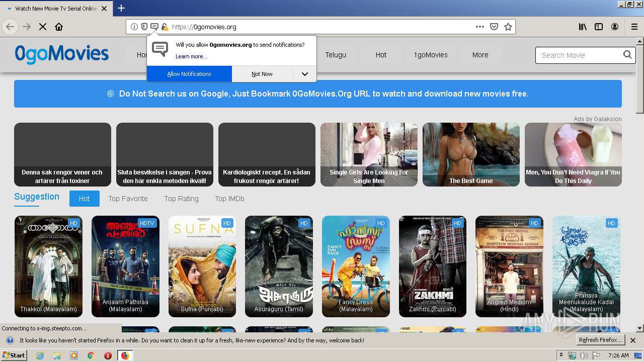This screenshot has height=362, width=644.
Task: Dismiss the Refresh Firefox notification bar
Action: [x=633, y=340]
